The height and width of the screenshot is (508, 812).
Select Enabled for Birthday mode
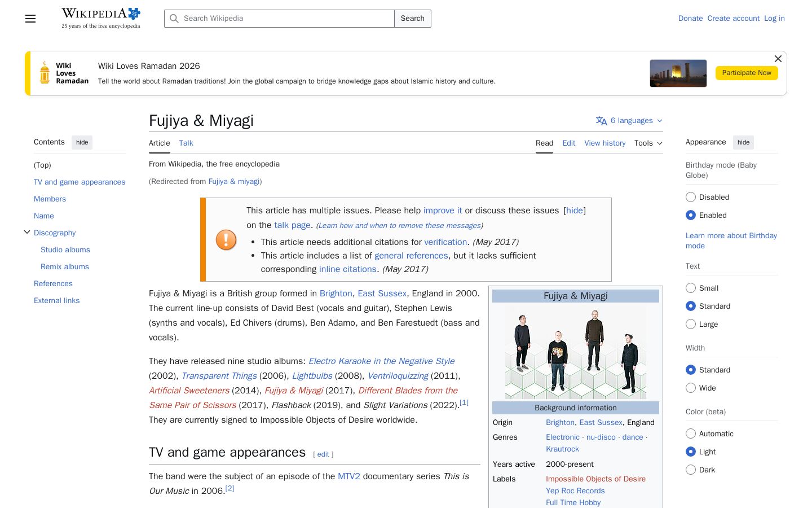point(691,215)
